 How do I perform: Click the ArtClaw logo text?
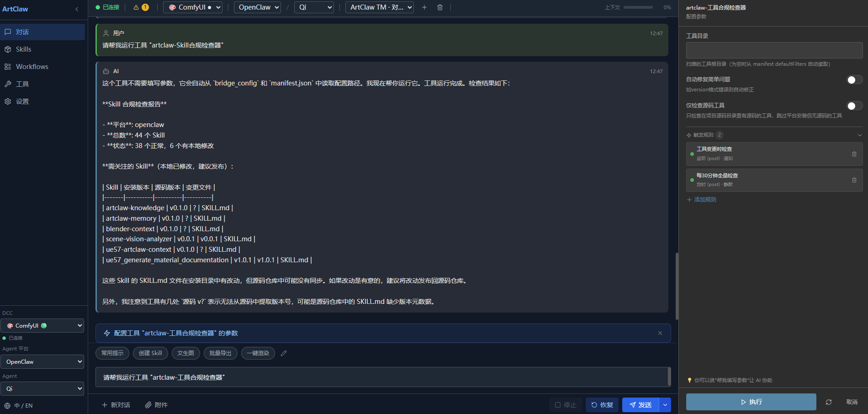click(15, 9)
